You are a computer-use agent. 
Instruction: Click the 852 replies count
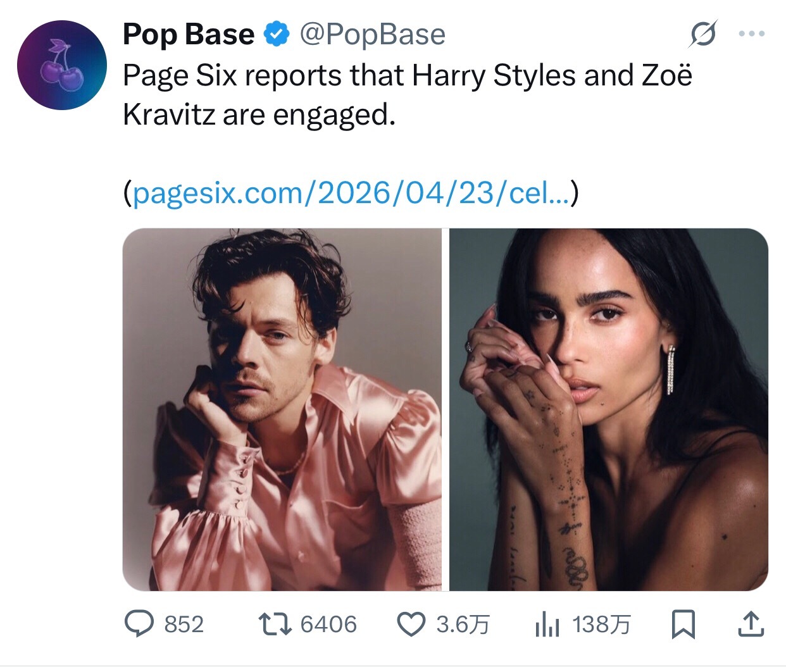pyautogui.click(x=184, y=625)
